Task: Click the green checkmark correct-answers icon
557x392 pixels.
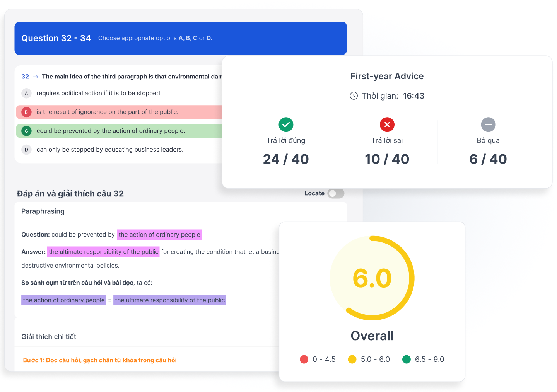Action: pos(286,124)
